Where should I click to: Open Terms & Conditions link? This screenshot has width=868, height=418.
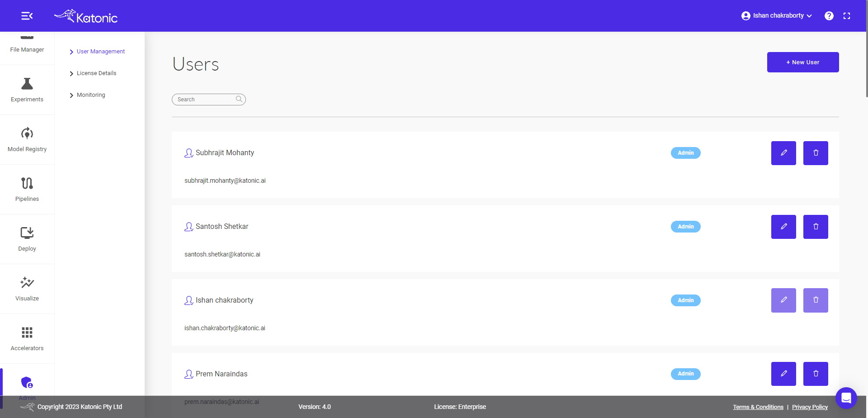coord(758,407)
